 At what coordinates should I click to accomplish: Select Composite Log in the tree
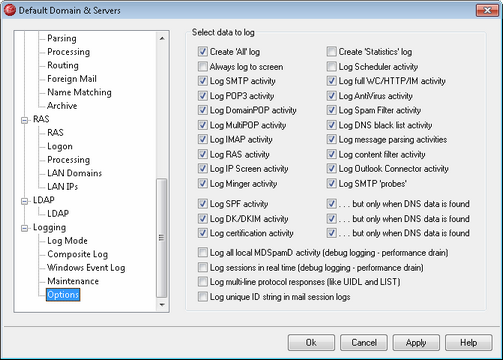pyautogui.click(x=78, y=254)
